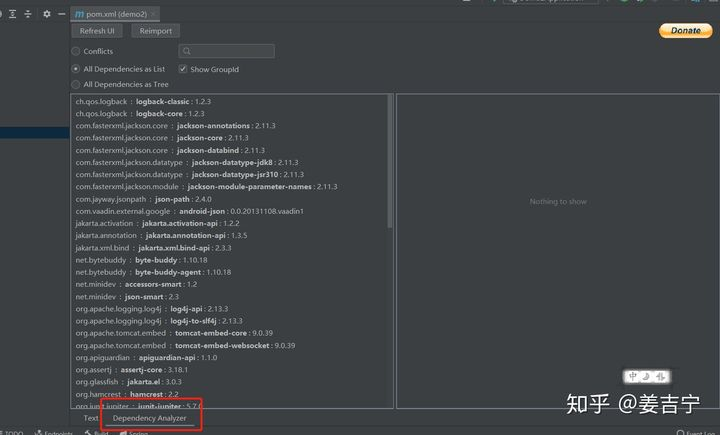Select log4j-to-slf4j : 2.13.3 dependency
The image size is (720, 435).
pos(159,321)
